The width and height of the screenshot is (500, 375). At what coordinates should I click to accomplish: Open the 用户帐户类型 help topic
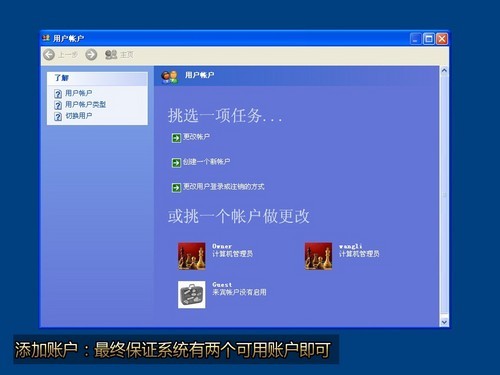click(x=85, y=104)
